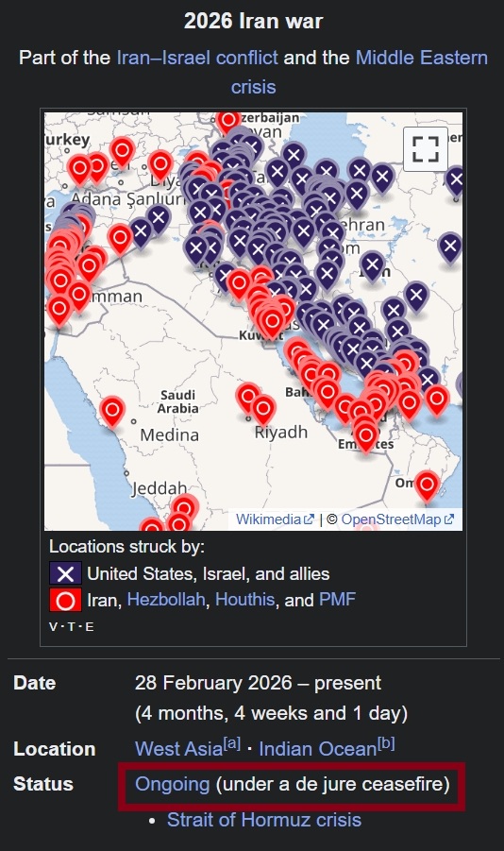Click the red marker in Oman
This screenshot has height=851, width=504.
(427, 485)
